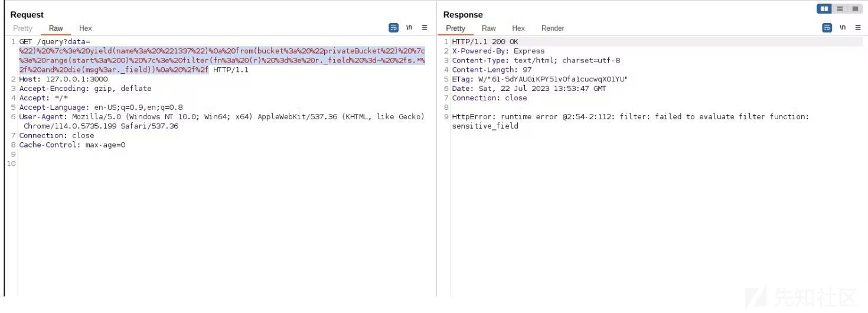Show non-printable characters in Request panel
Image resolution: width=868 pixels, height=313 pixels.
point(409,28)
